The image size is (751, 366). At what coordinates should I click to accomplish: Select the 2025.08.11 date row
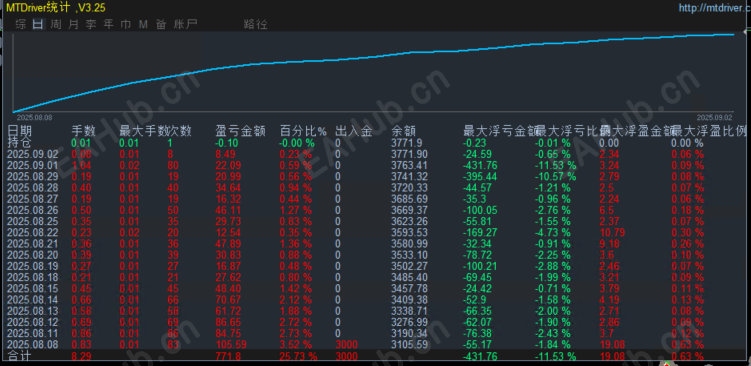(33, 333)
